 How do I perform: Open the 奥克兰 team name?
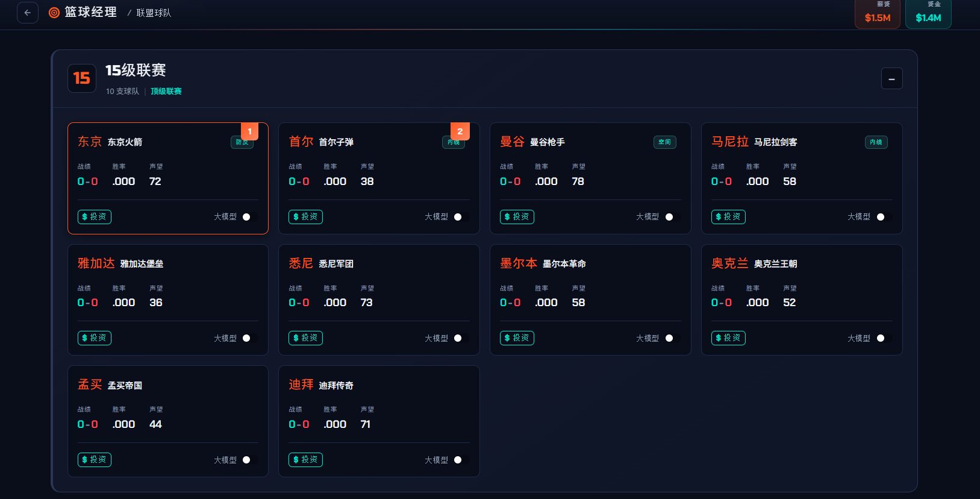tap(730, 263)
